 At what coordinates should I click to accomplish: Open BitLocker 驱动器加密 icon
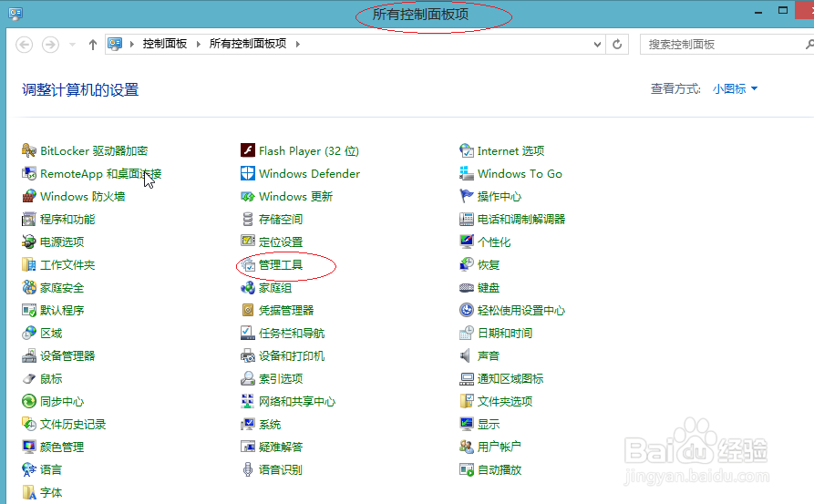coord(29,151)
